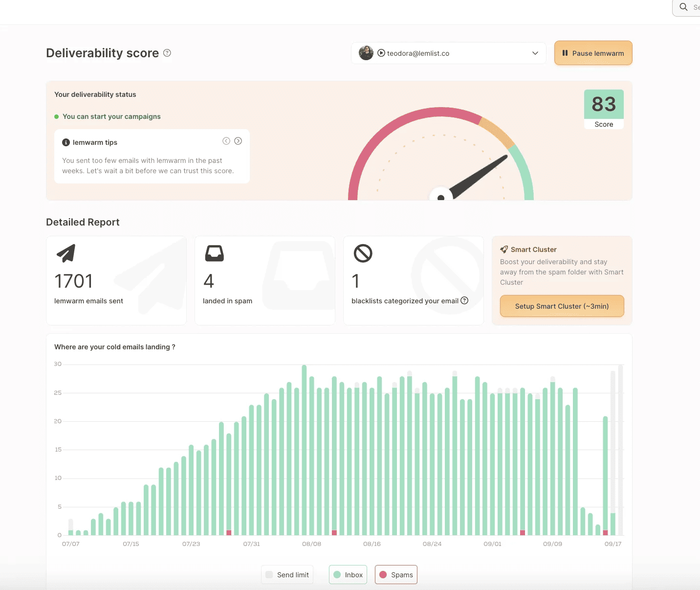
Task: Pause lemwarm with the orange button
Action: click(593, 53)
